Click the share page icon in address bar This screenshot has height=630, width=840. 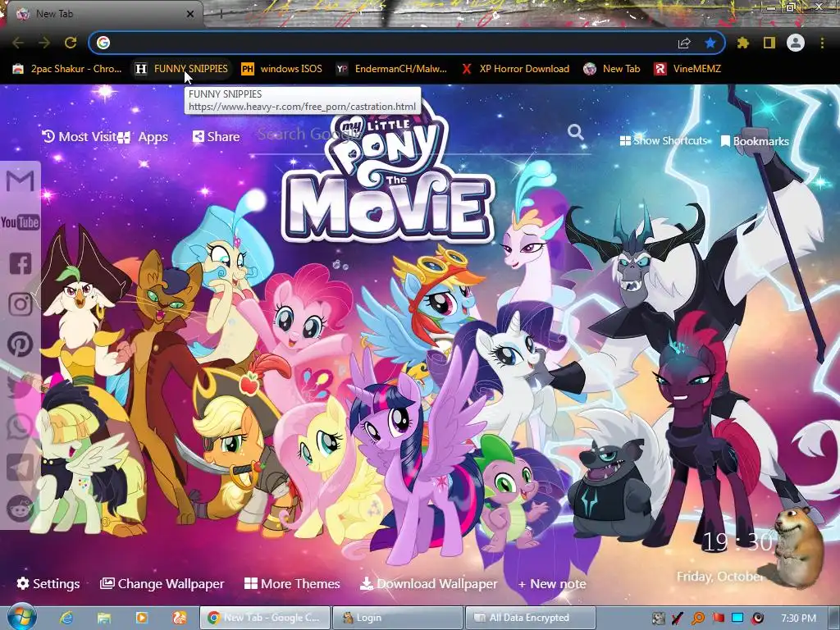point(684,43)
